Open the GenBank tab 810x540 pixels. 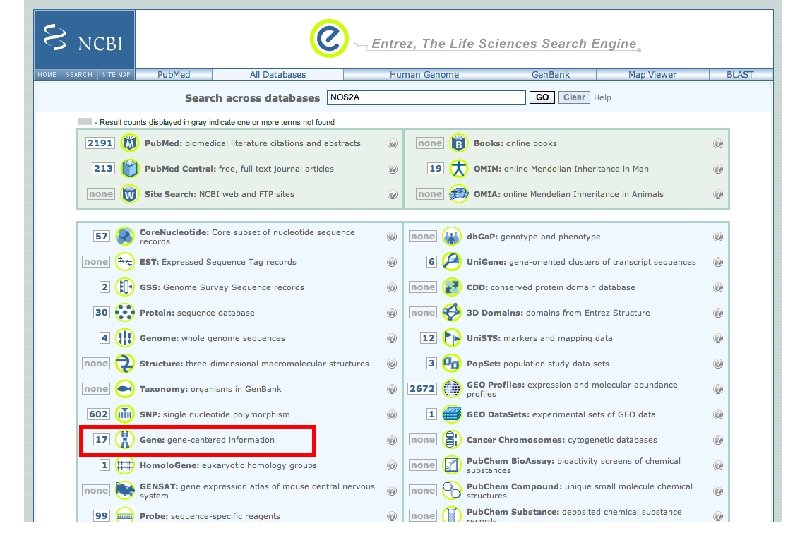[551, 74]
